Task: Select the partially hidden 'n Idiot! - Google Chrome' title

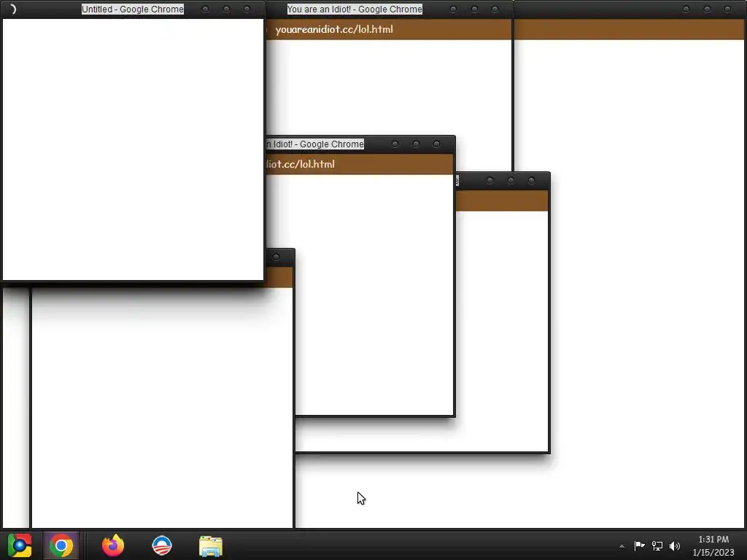Action: (315, 144)
